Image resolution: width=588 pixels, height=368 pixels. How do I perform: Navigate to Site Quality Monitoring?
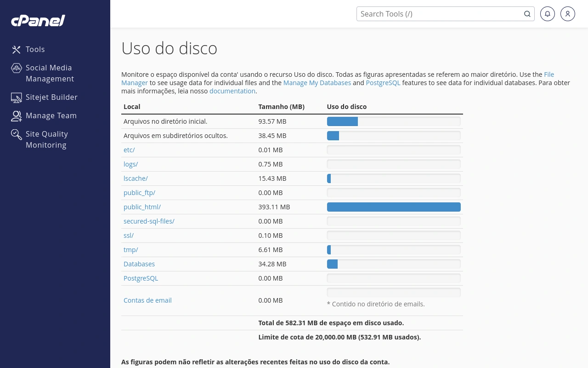click(x=47, y=139)
